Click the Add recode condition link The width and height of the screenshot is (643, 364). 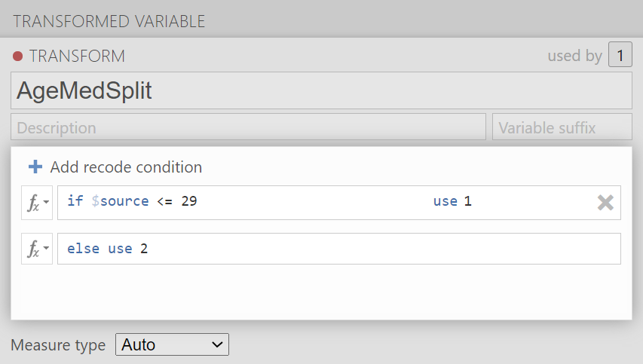coord(125,167)
